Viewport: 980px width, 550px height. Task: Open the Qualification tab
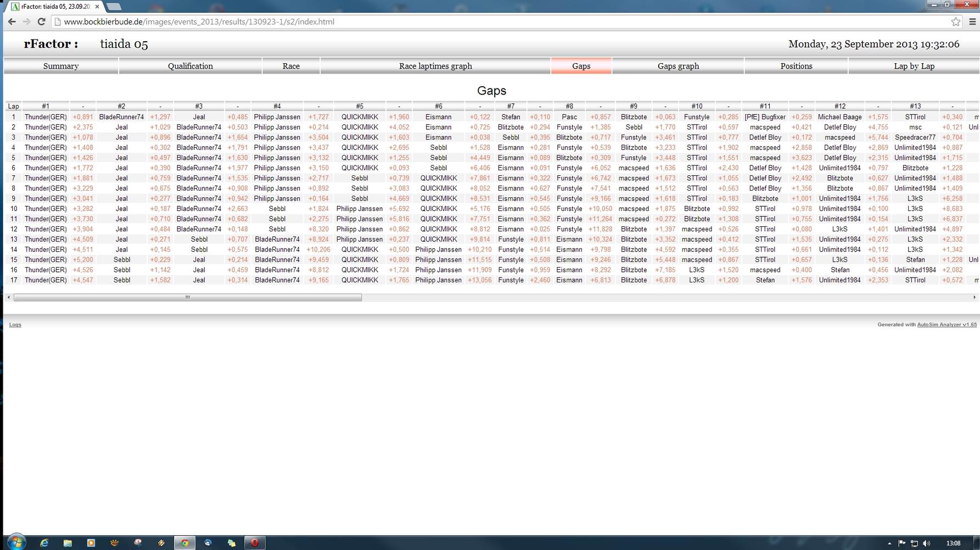point(190,66)
